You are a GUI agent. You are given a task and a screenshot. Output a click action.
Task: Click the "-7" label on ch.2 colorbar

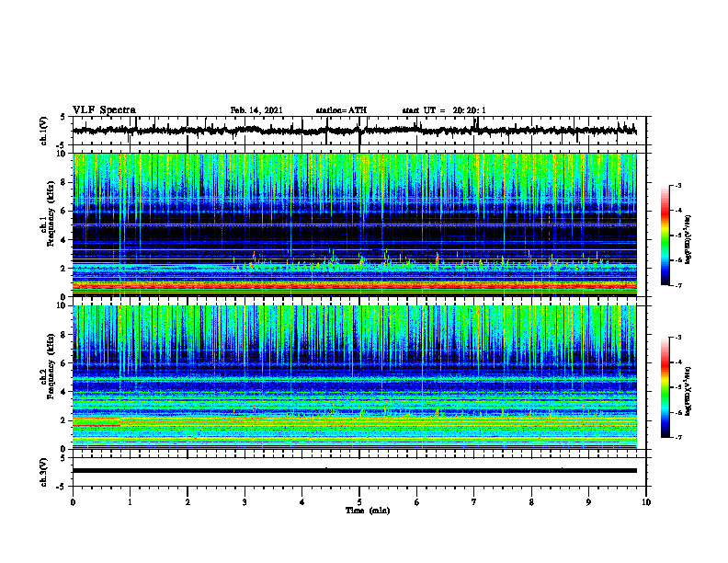pyautogui.click(x=677, y=438)
